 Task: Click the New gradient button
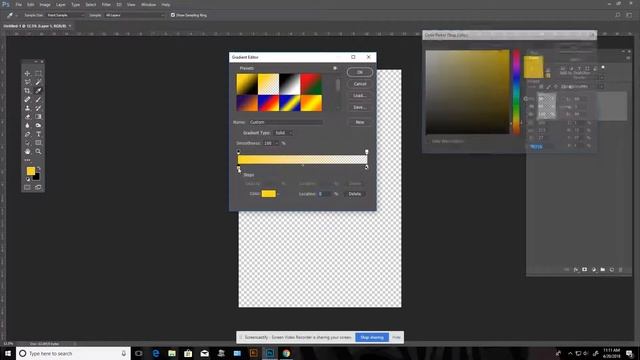tap(360, 122)
